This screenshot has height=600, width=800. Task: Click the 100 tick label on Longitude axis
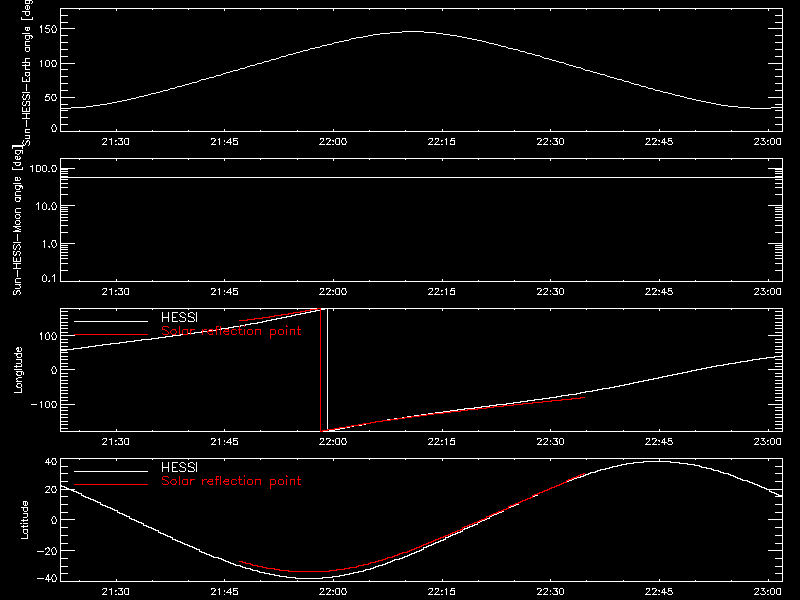click(48, 336)
